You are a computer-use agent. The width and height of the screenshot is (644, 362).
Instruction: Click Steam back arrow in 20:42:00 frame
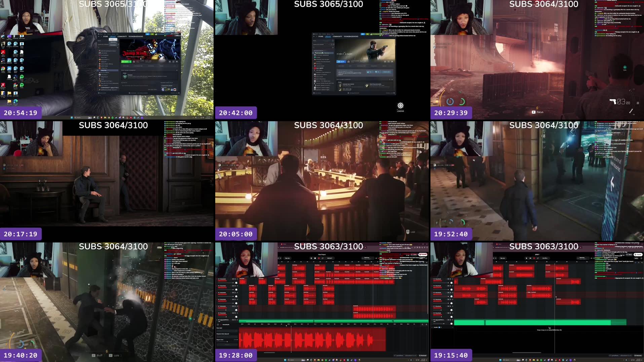pos(314,36)
